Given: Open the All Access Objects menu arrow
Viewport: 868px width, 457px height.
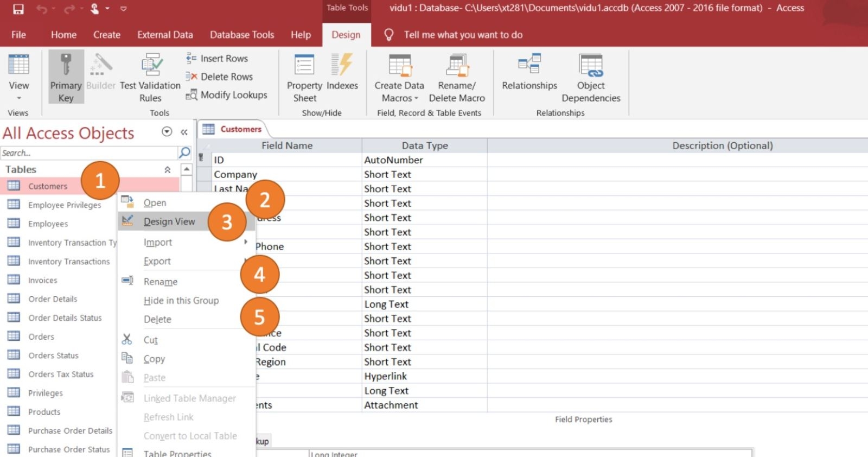Looking at the screenshot, I should (167, 132).
